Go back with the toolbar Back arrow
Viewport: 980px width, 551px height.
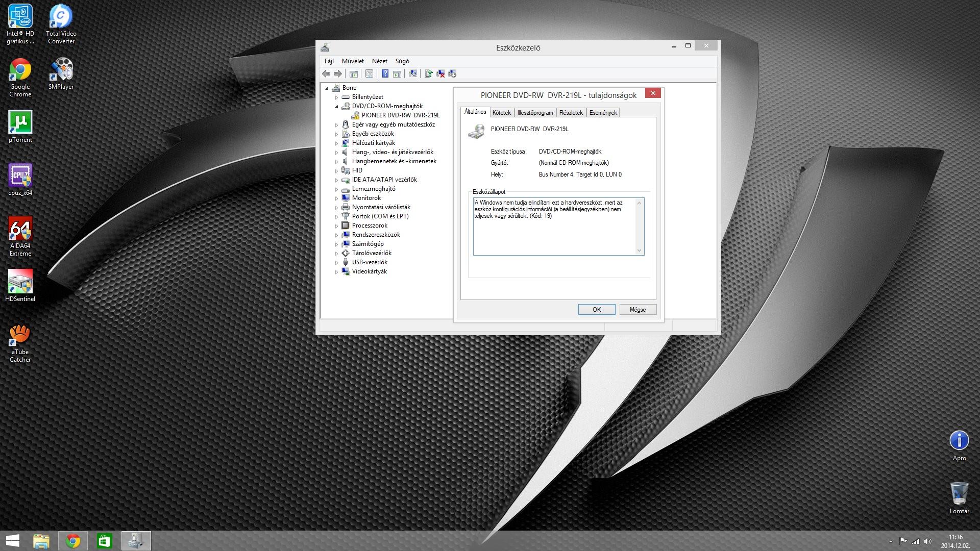point(326,74)
